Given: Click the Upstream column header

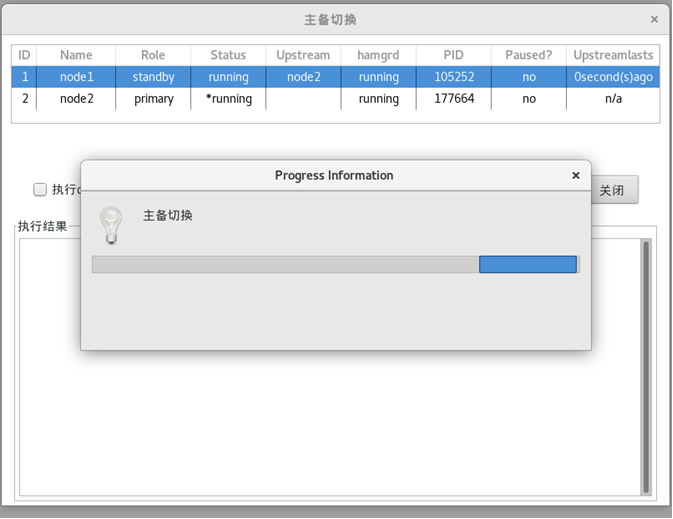Looking at the screenshot, I should [x=303, y=55].
